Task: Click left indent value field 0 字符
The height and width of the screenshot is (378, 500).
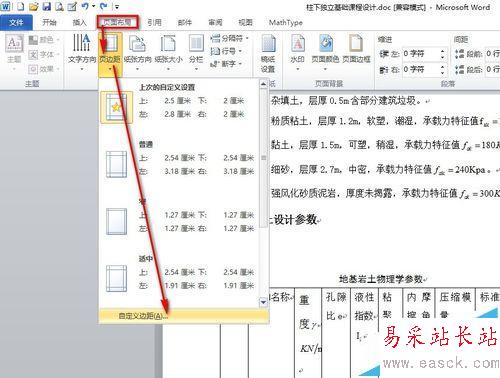Action: (421, 54)
